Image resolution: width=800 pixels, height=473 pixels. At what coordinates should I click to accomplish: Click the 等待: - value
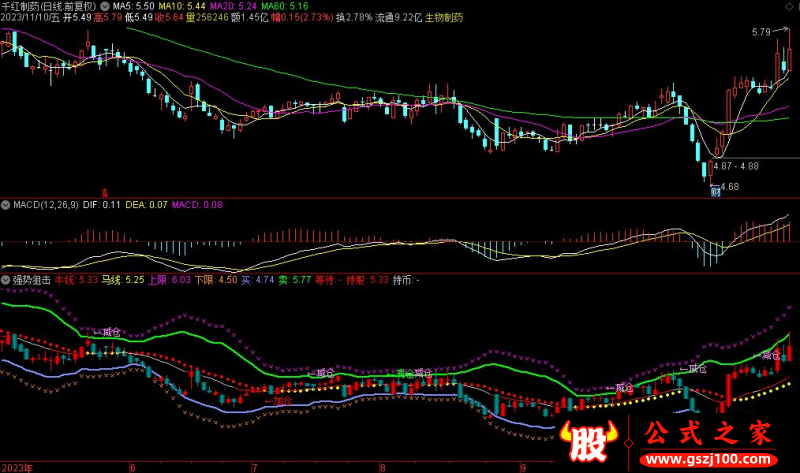[x=329, y=280]
